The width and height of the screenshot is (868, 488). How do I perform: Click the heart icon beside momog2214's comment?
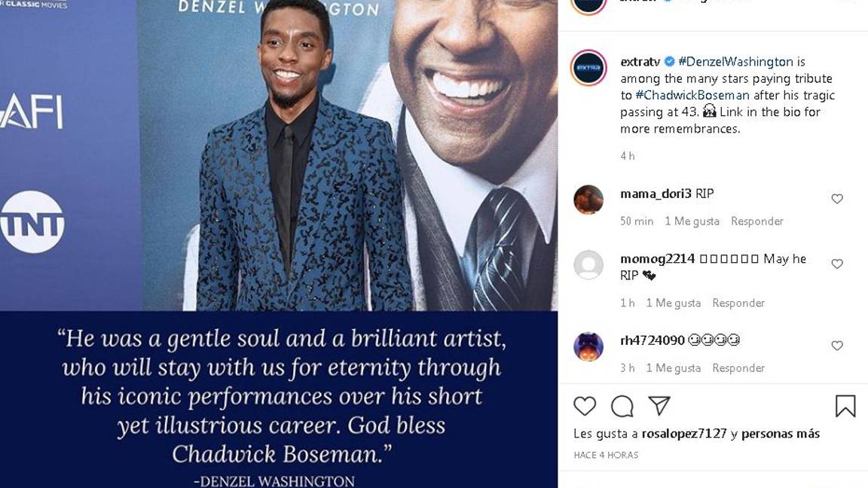837,263
